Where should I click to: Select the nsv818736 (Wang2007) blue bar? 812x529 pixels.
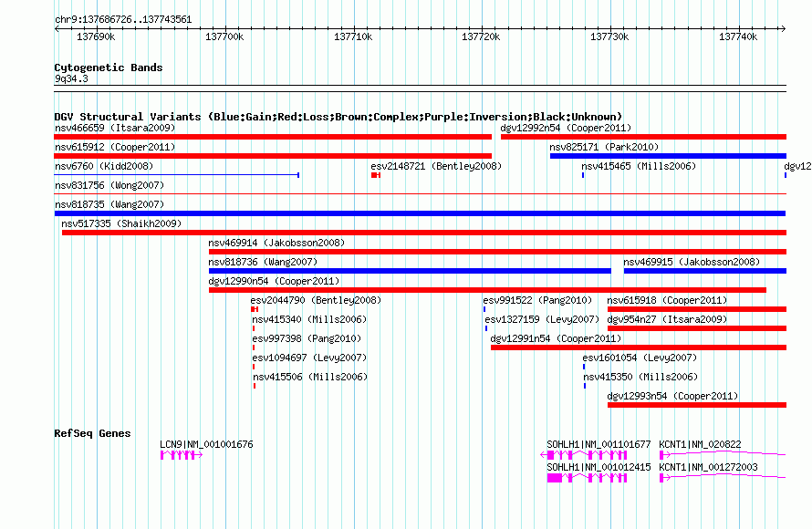click(410, 271)
